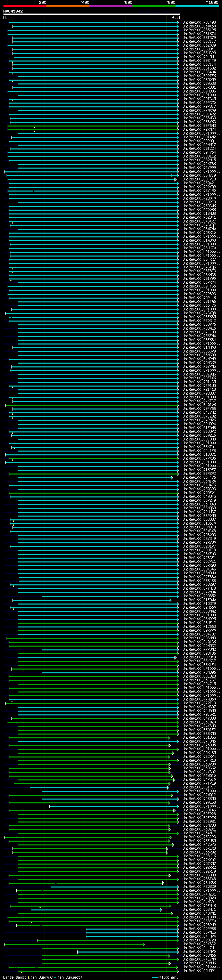
Task: Select the UniRef100_Q7XYA2 label
Action: pyautogui.click(x=199, y=860)
